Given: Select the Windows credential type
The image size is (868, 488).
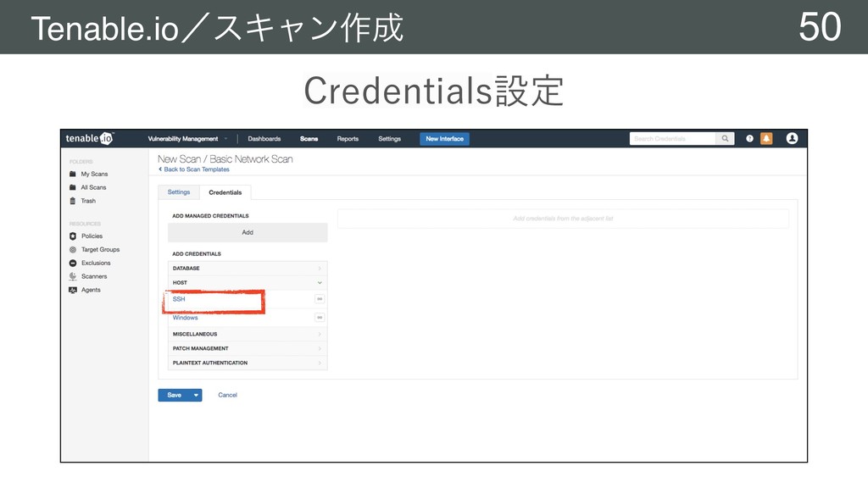Looking at the screenshot, I should pyautogui.click(x=185, y=318).
